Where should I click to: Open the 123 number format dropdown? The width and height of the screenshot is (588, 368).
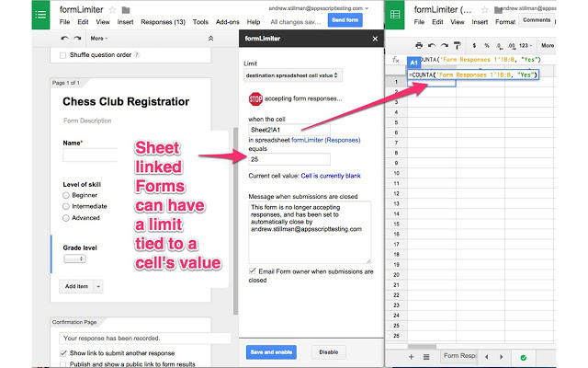tap(526, 45)
